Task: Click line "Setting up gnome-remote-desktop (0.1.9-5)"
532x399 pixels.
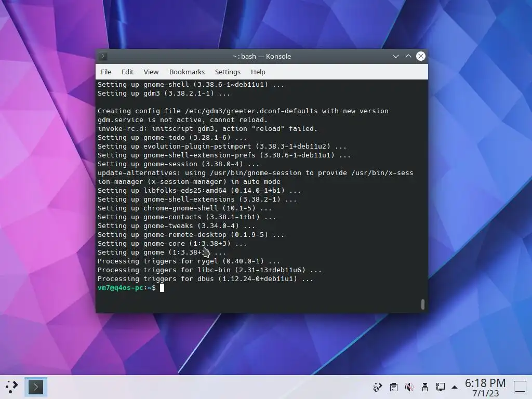Action: pos(191,235)
